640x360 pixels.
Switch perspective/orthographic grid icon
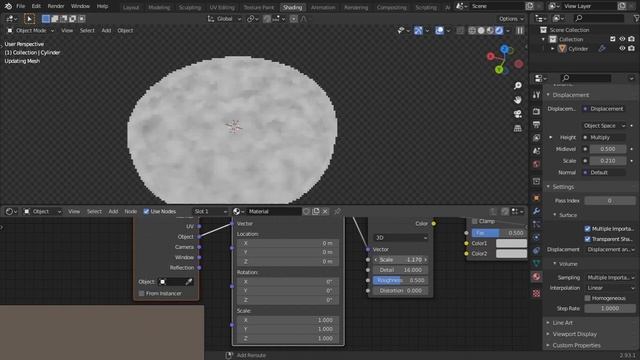tap(518, 128)
